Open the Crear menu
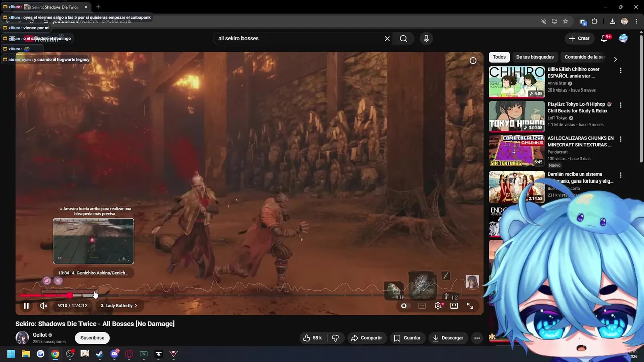The image size is (644, 362). click(x=579, y=38)
